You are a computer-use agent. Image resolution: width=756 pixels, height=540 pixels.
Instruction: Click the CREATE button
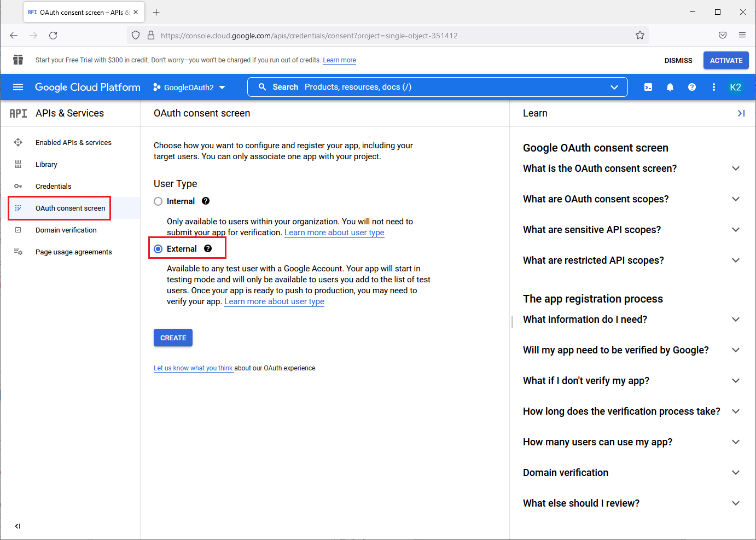point(173,338)
